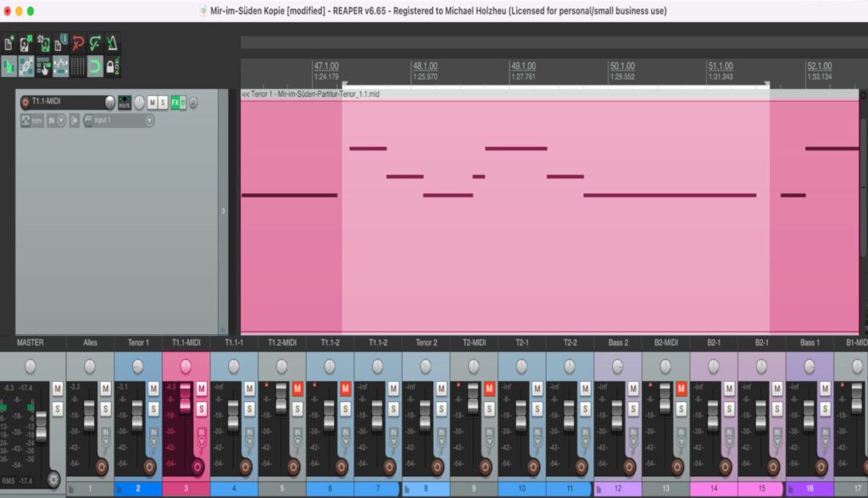The image size is (868, 498).
Task: Open the IN dropdown on T2-2 mixer strip
Action: tap(586, 442)
